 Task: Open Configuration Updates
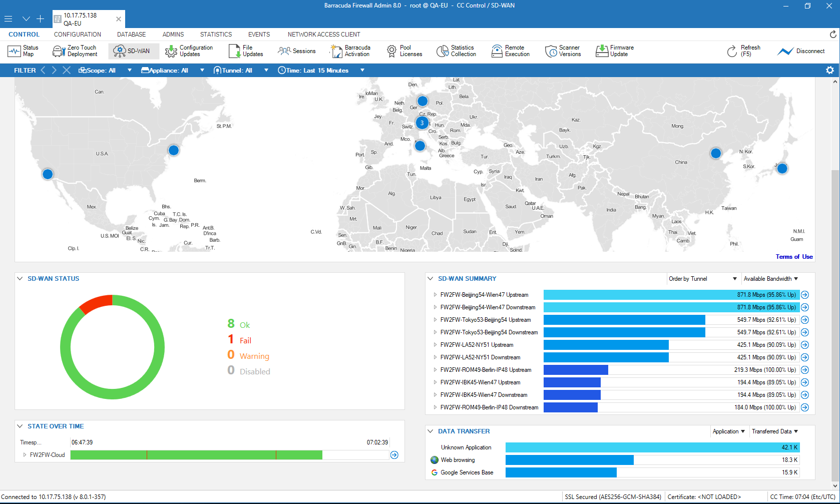click(x=189, y=51)
